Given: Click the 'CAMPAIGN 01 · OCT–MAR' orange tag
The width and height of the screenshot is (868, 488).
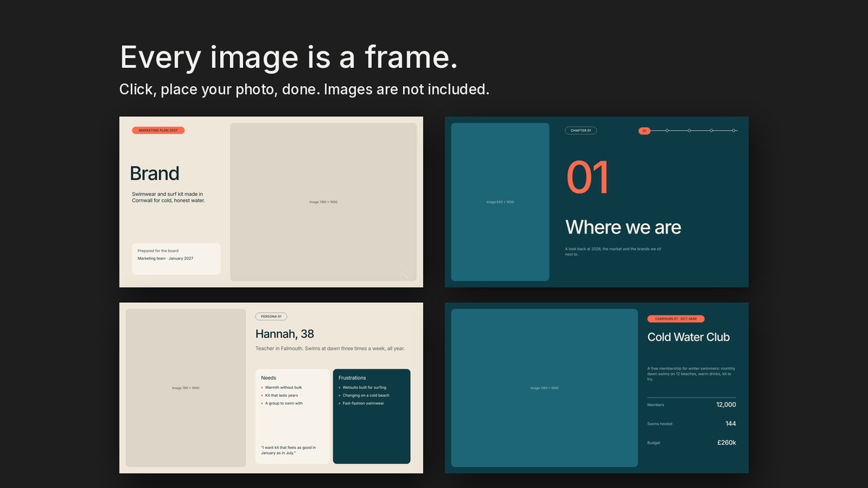Looking at the screenshot, I should (676, 319).
